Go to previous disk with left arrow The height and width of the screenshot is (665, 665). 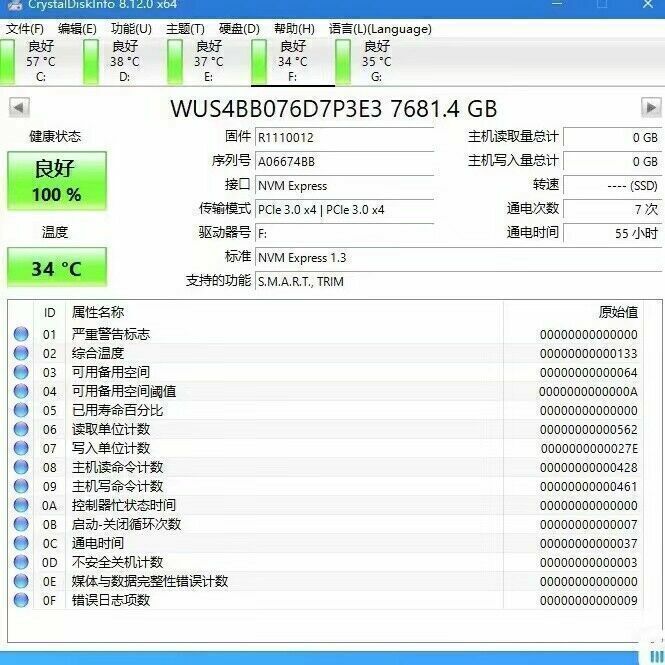(19, 108)
